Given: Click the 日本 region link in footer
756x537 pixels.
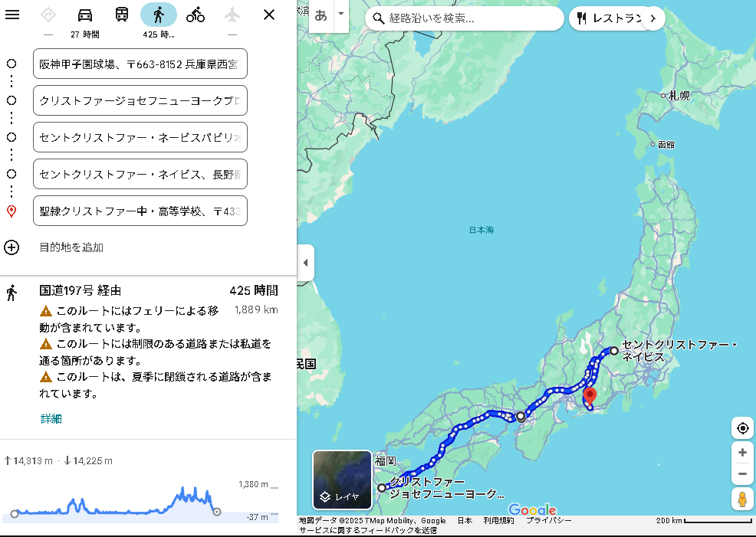Looking at the screenshot, I should 465,520.
